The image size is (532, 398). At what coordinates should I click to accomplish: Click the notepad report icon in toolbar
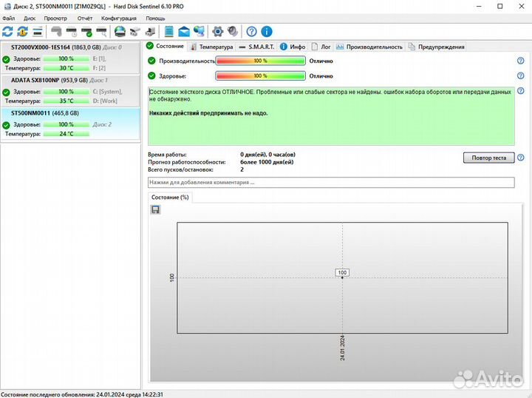point(168,31)
